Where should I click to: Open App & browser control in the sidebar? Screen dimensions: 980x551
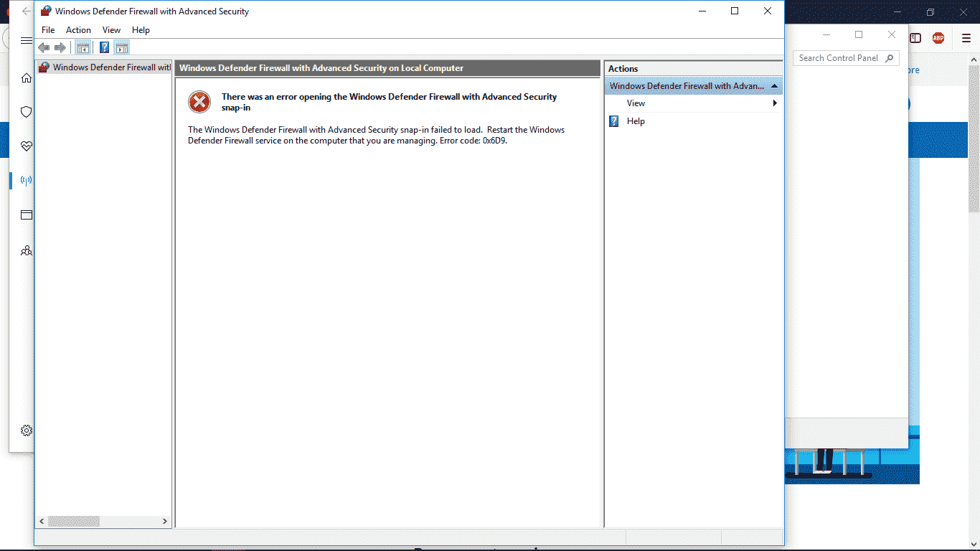point(26,215)
